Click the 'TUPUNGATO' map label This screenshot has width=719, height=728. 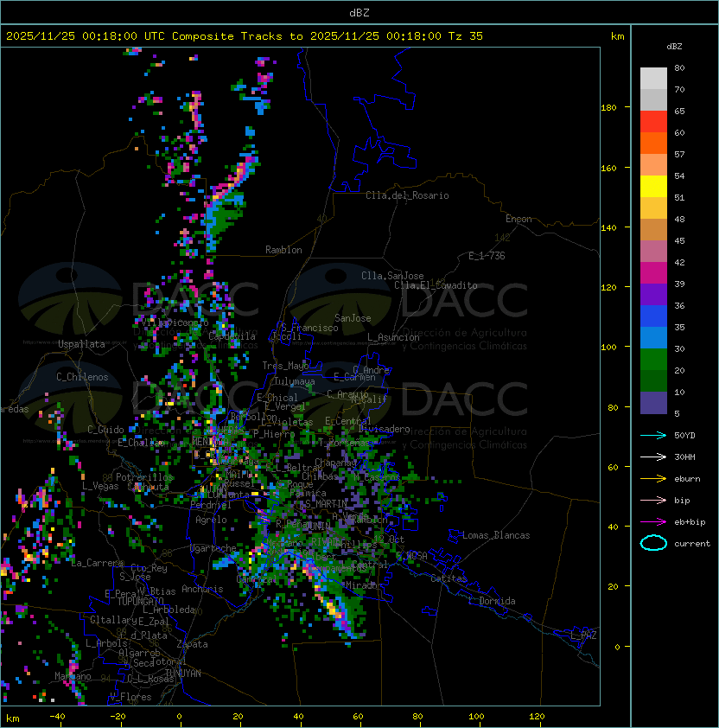(x=140, y=601)
